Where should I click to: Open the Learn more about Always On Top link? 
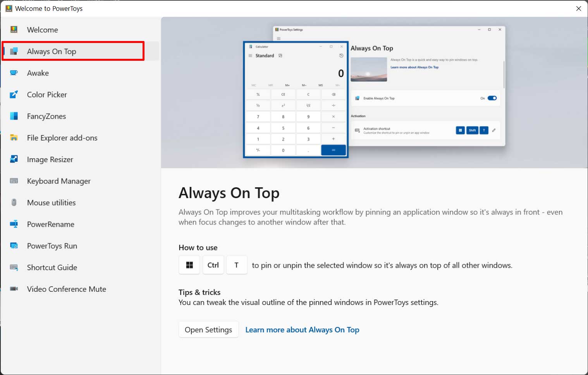(302, 330)
